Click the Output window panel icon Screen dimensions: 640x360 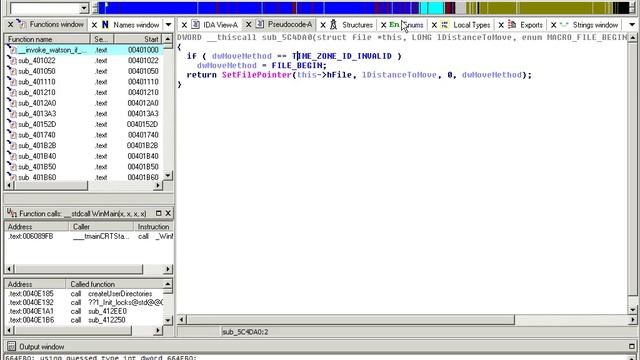11,347
